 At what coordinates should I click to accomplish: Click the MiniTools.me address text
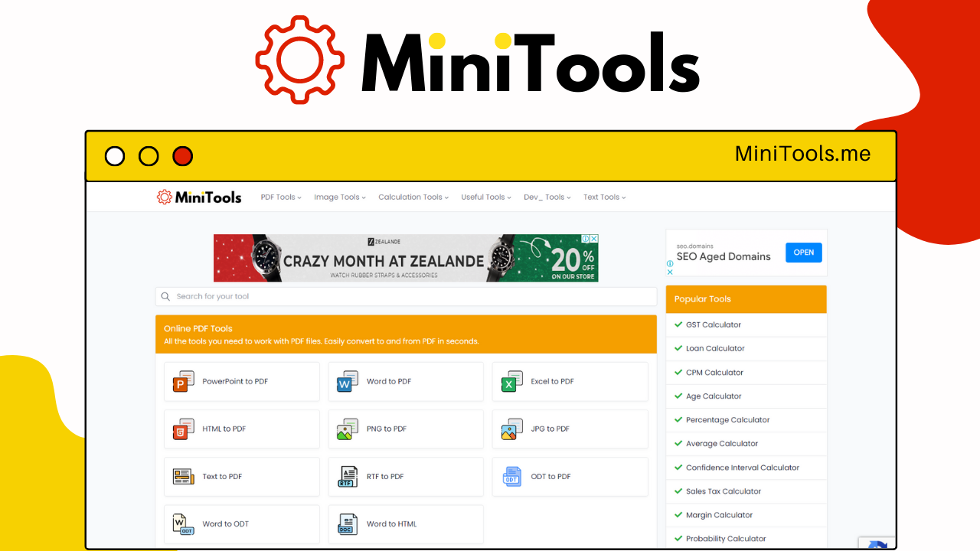[x=802, y=154]
